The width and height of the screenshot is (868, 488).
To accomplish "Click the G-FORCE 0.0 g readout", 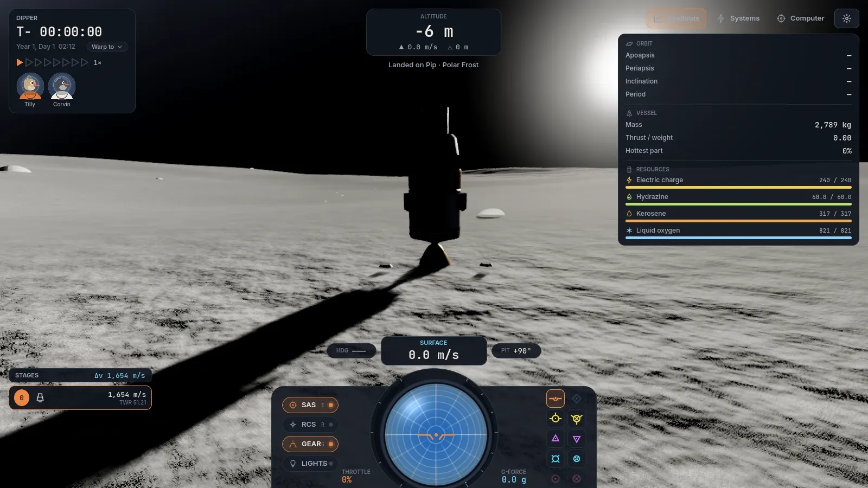I will (514, 476).
